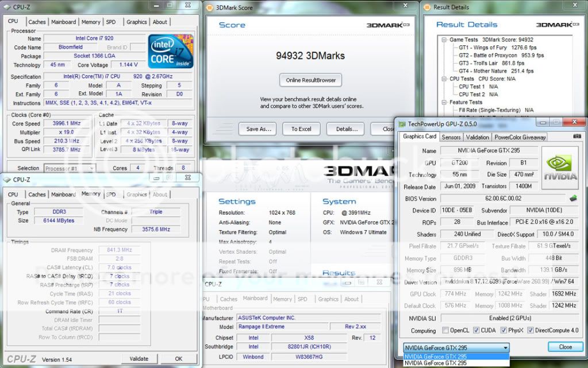Switch to CPU tab in CPU-Z memory window

(13, 195)
